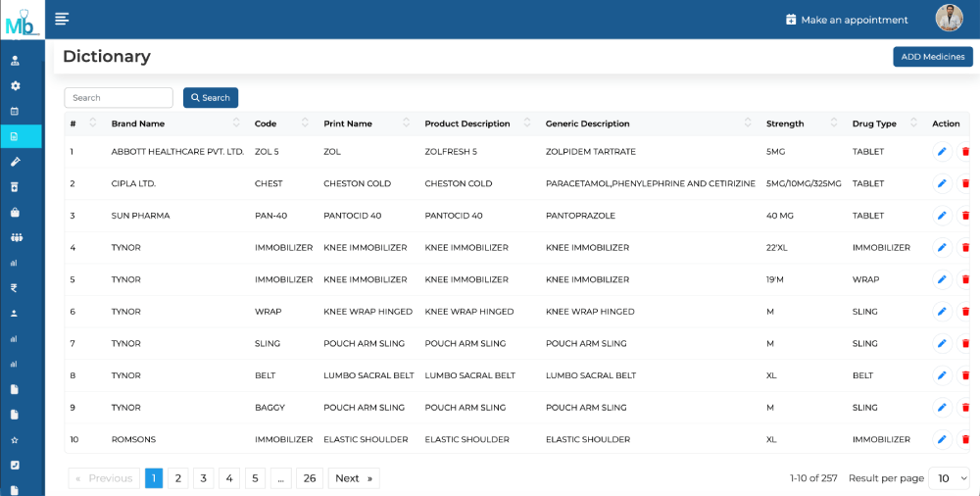The image size is (980, 496).
Task: Focus the Search text field
Action: pyautogui.click(x=119, y=98)
